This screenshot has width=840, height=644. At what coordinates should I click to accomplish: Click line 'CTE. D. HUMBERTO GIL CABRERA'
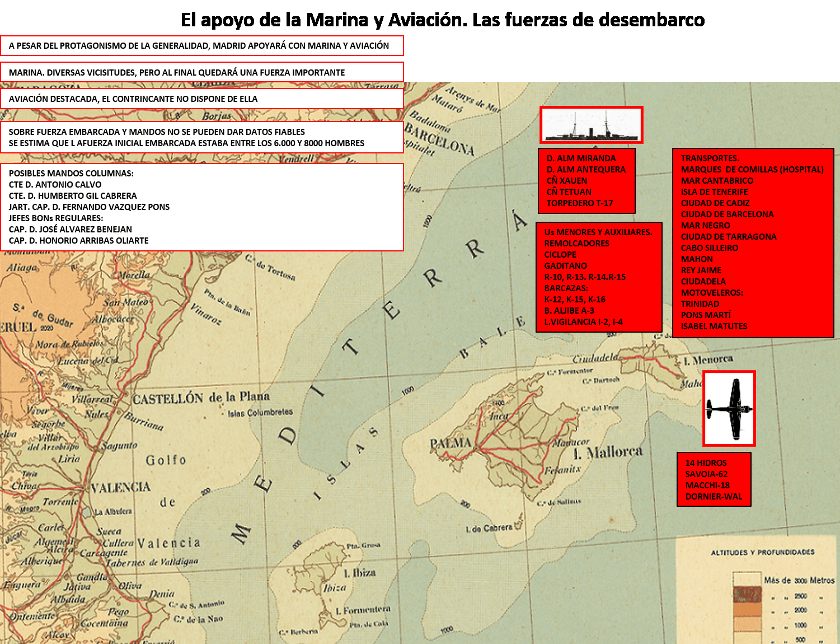tap(73, 196)
